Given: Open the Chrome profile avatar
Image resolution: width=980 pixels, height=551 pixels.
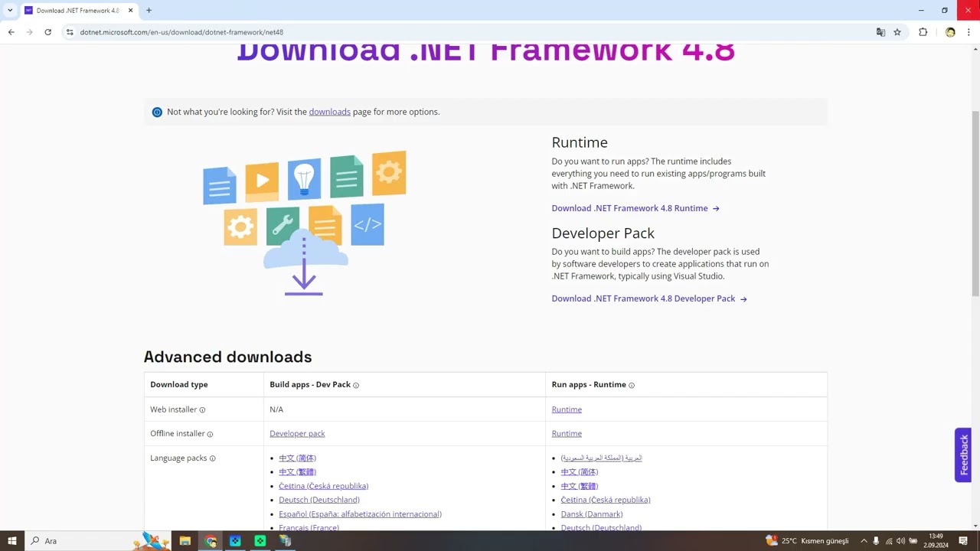Looking at the screenshot, I should [950, 32].
